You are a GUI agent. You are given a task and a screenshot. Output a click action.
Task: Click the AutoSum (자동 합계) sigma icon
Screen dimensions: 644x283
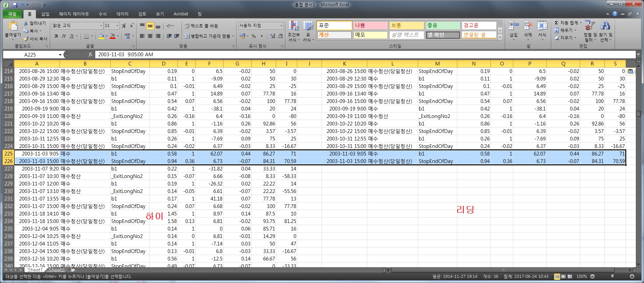[557, 23]
